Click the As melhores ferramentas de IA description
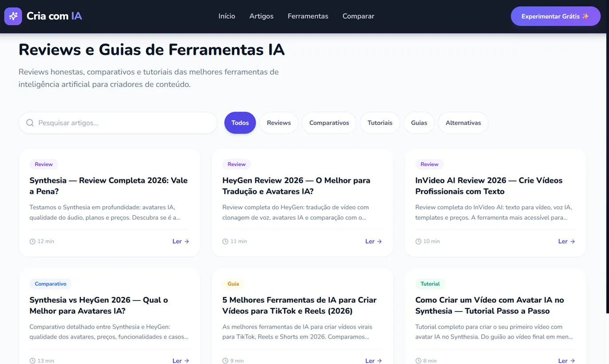This screenshot has height=364, width=609. [297, 332]
